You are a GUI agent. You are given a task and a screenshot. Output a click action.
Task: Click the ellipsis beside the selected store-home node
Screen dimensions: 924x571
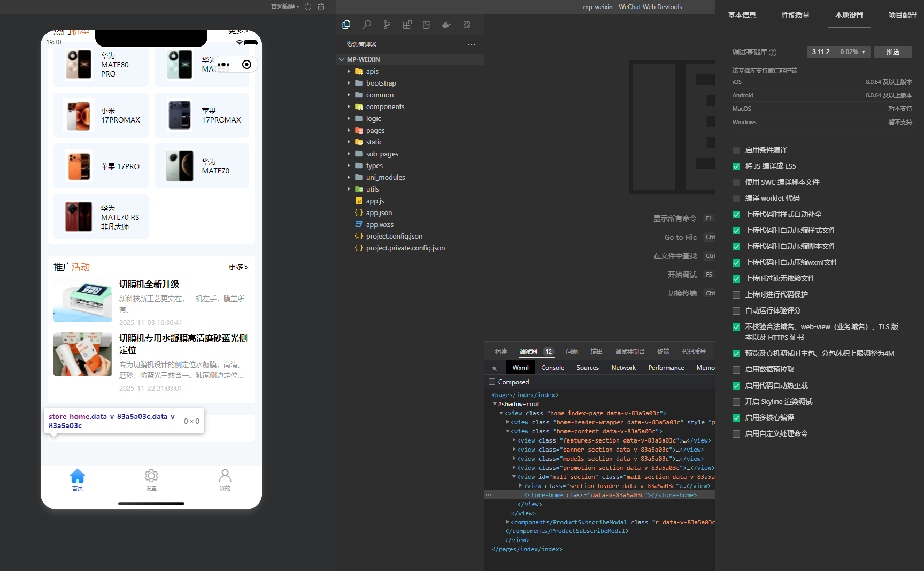(488, 495)
